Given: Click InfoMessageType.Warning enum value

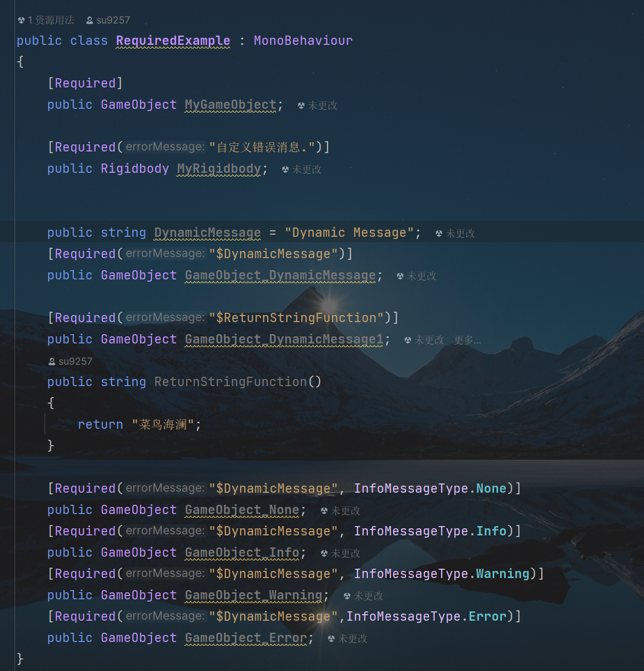Looking at the screenshot, I should 442,574.
